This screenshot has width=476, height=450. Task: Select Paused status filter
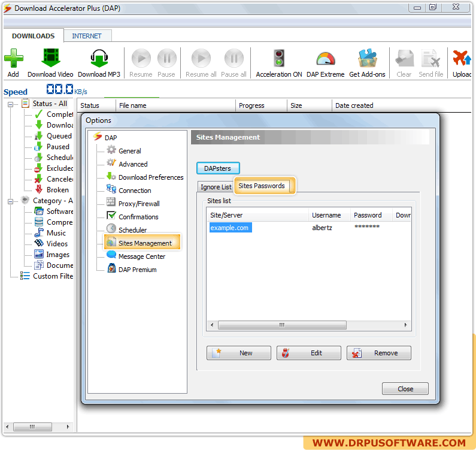52,146
